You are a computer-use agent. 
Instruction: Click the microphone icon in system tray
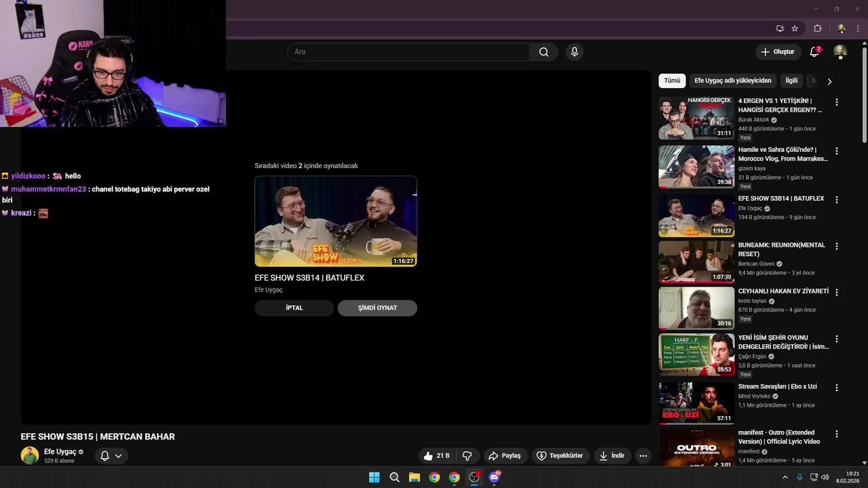click(x=800, y=477)
